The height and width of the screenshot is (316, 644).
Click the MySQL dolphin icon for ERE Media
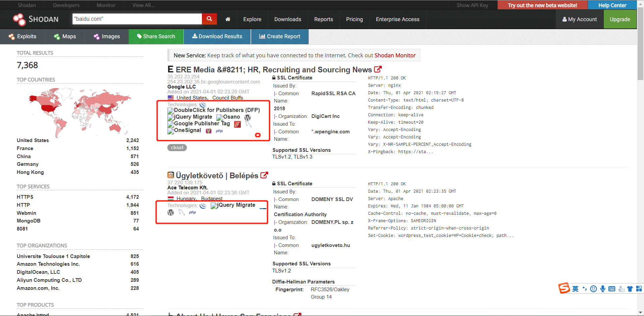coord(249,124)
